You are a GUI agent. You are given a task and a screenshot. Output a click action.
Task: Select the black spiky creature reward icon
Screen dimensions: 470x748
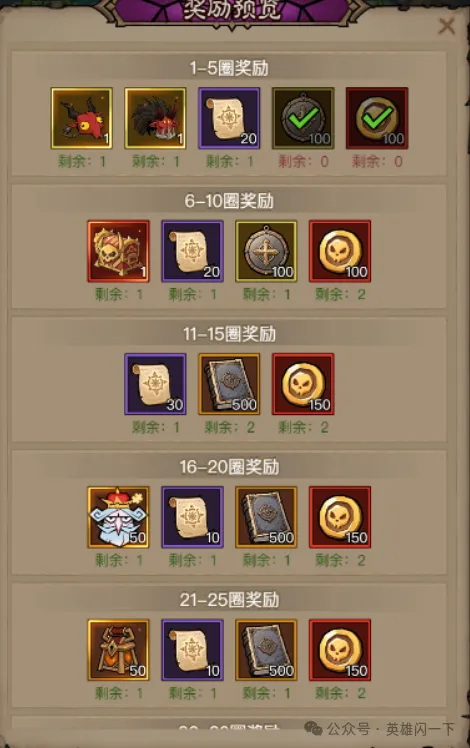click(x=156, y=118)
